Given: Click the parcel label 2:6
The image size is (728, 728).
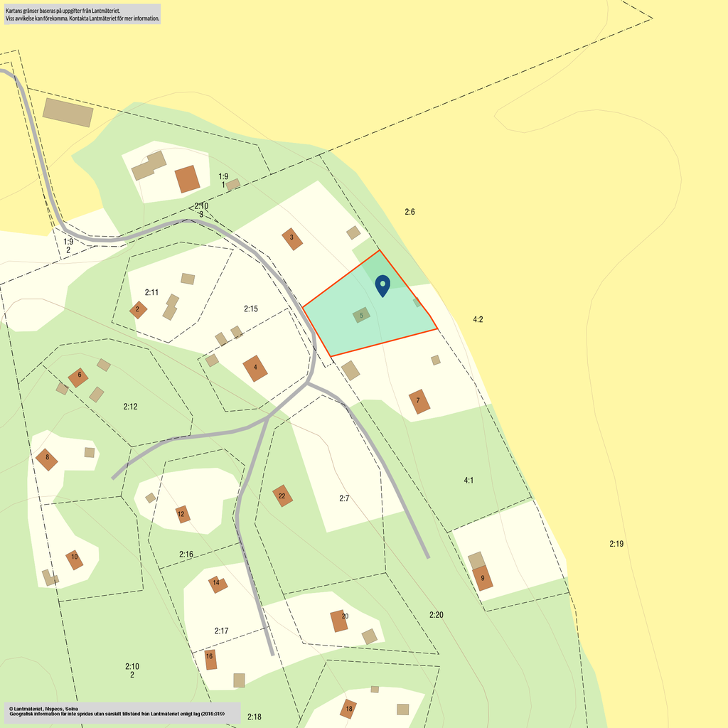Looking at the screenshot, I should pyautogui.click(x=409, y=212).
